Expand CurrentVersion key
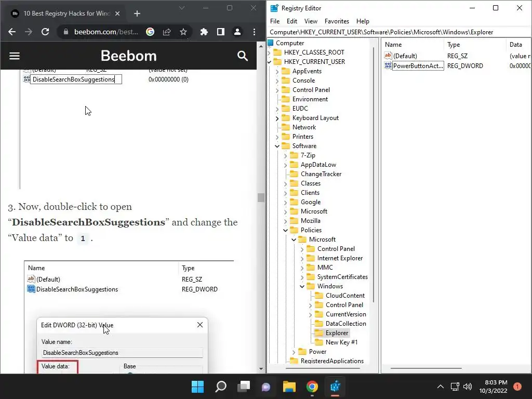Viewport: 532px width, 399px height. coord(310,315)
